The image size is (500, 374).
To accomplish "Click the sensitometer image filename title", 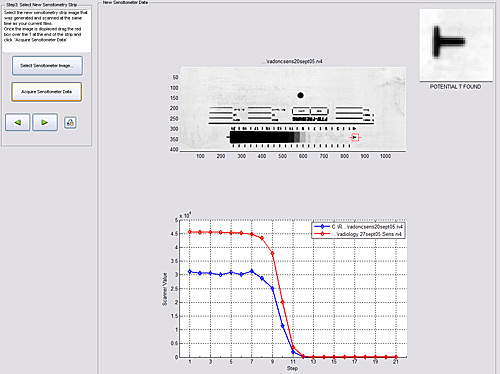I will (x=292, y=61).
